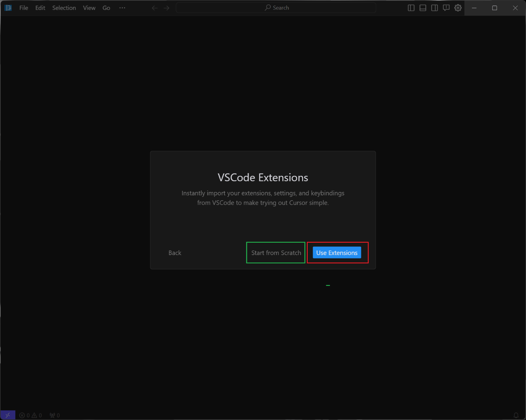
Task: Minimize the Cursor window
Action: pyautogui.click(x=474, y=8)
